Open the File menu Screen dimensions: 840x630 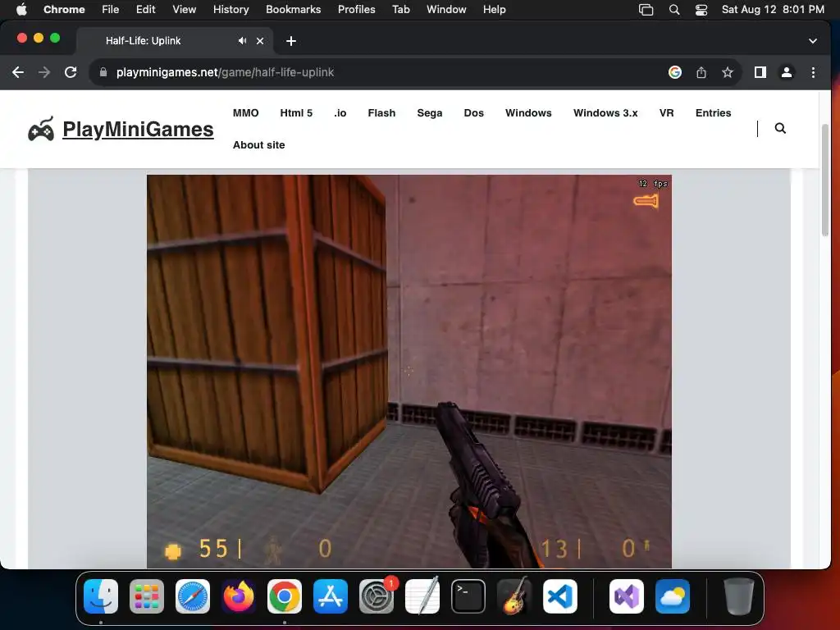tap(111, 10)
